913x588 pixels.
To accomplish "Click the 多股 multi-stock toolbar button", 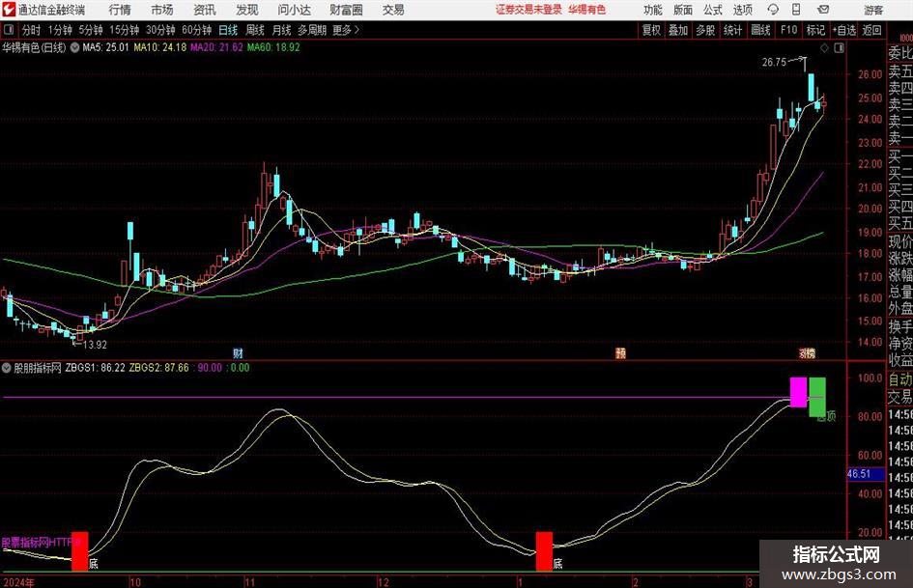I will (x=705, y=30).
